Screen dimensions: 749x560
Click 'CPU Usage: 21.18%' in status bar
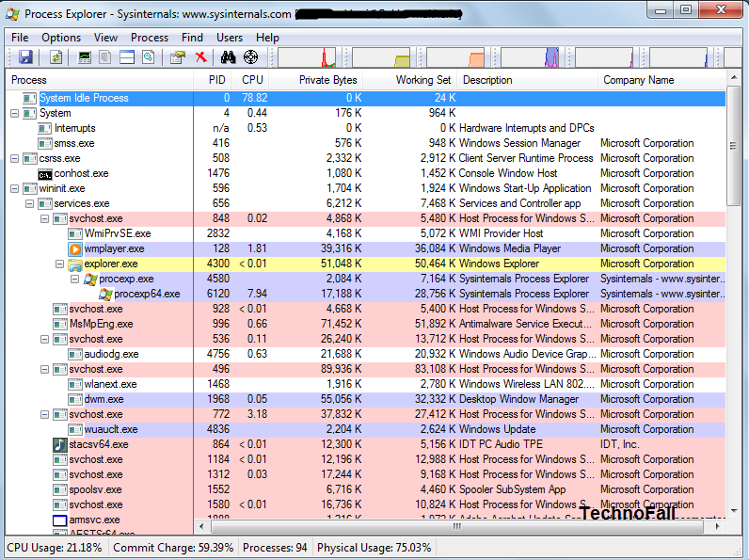(55, 548)
